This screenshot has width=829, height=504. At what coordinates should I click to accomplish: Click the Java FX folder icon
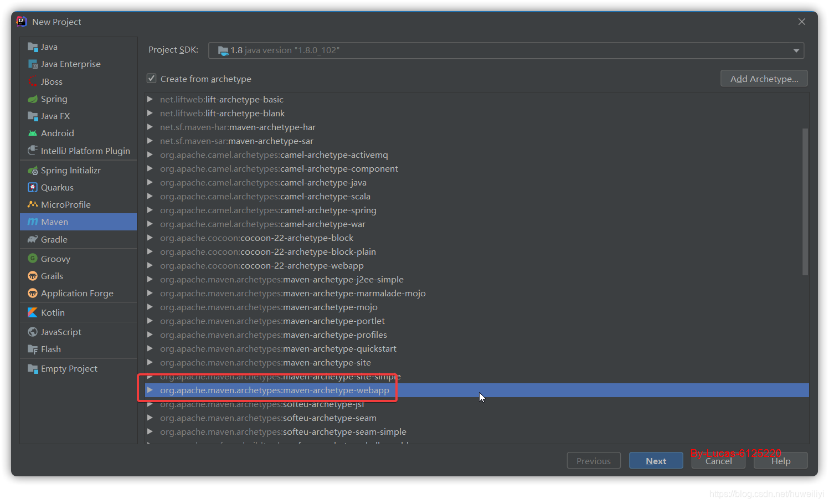pyautogui.click(x=33, y=116)
